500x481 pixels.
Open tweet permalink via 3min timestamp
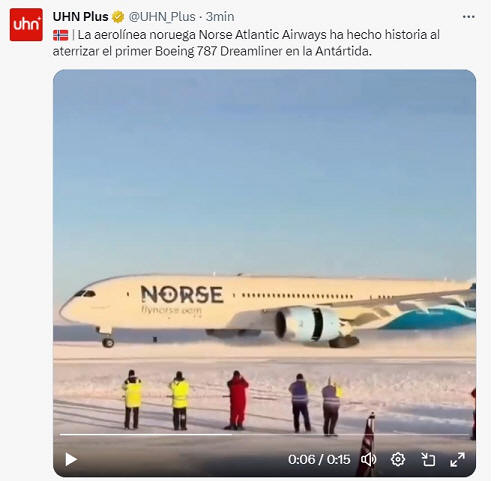pyautogui.click(x=220, y=17)
